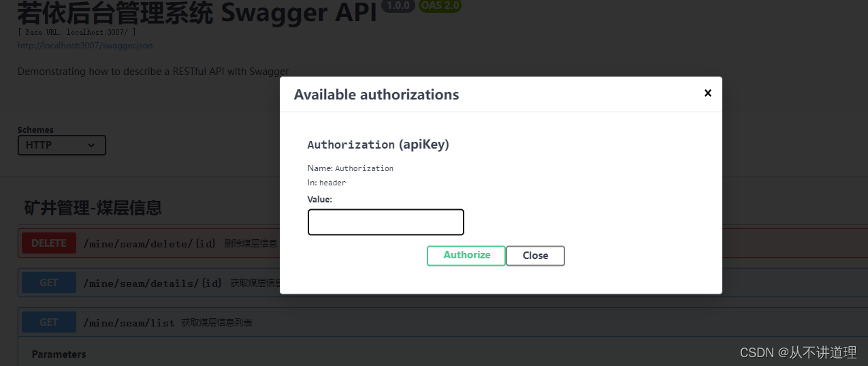Click the Value: label
Viewport: 868px width, 366px height.
320,199
